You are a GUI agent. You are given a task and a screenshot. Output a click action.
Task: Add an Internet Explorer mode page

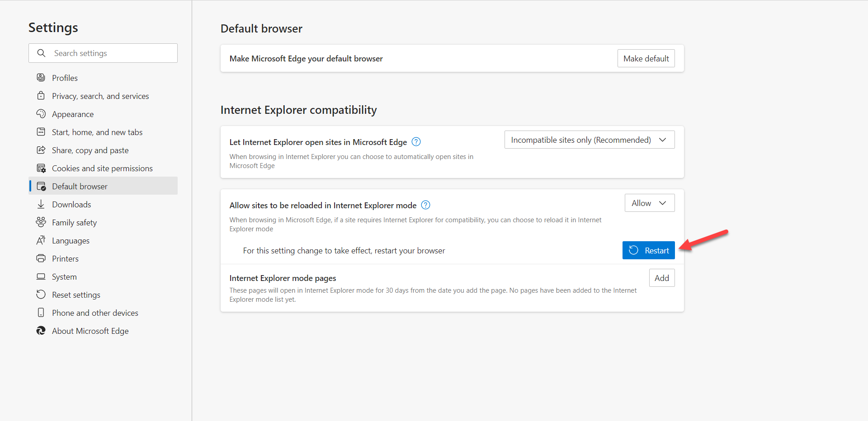point(661,278)
